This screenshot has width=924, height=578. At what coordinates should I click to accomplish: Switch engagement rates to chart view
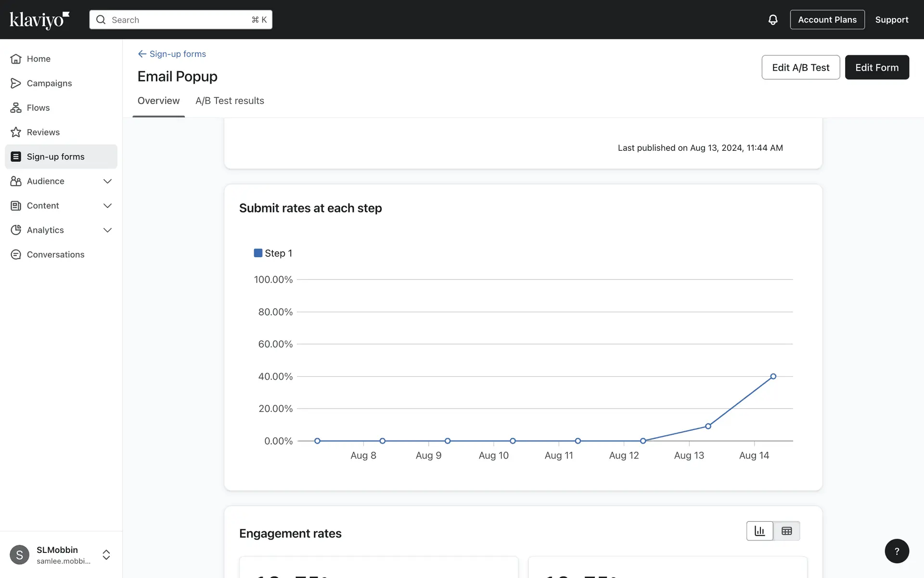759,531
